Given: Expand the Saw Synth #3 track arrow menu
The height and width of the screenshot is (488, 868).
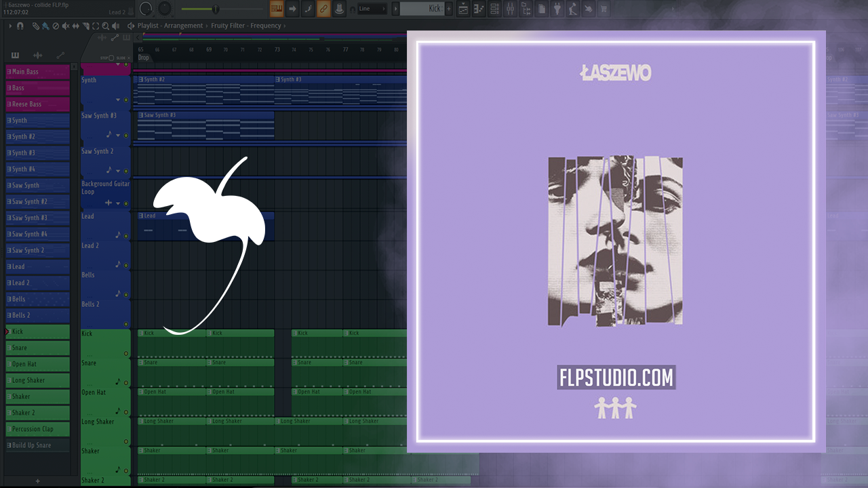Looking at the screenshot, I should (x=117, y=136).
